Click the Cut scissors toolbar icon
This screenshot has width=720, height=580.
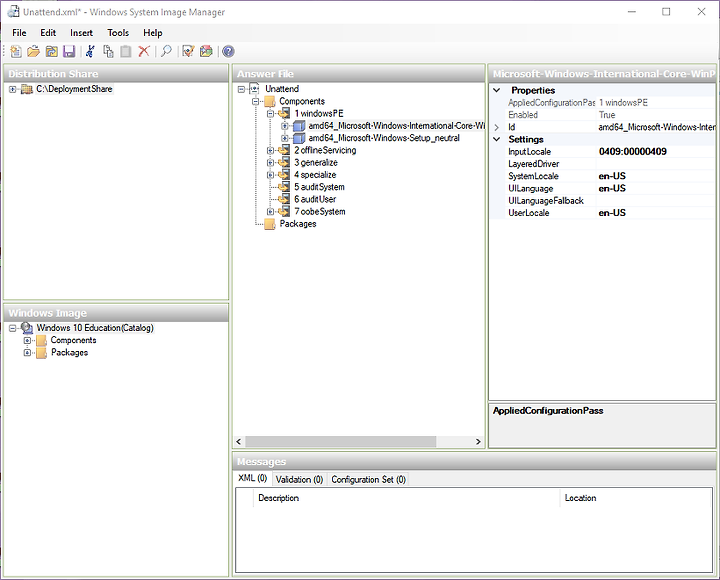click(x=90, y=51)
